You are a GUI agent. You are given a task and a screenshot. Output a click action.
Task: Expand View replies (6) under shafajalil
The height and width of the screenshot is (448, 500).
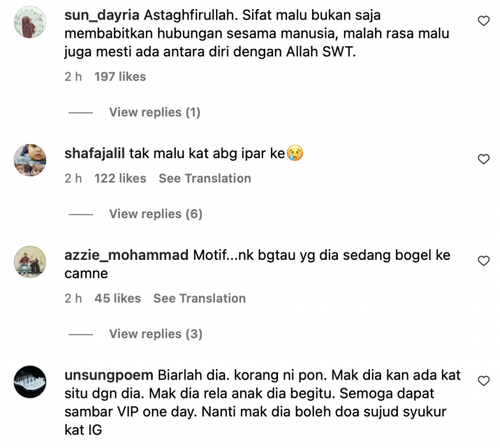[x=156, y=214]
